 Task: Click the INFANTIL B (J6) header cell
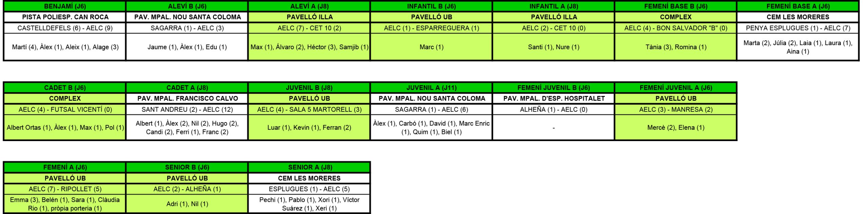[x=431, y=6]
